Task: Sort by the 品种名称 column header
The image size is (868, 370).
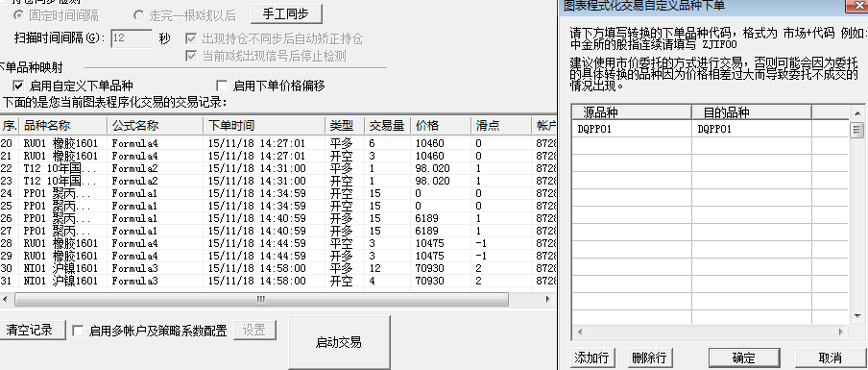Action: 63,126
